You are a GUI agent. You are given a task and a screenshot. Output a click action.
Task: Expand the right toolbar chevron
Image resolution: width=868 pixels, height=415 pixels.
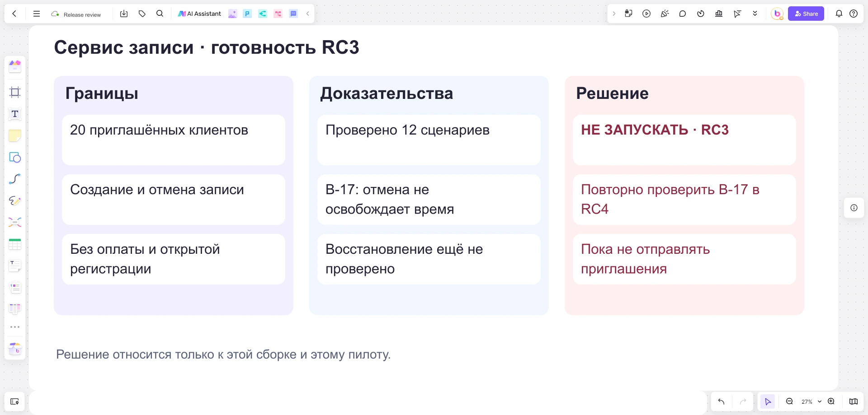pos(614,14)
